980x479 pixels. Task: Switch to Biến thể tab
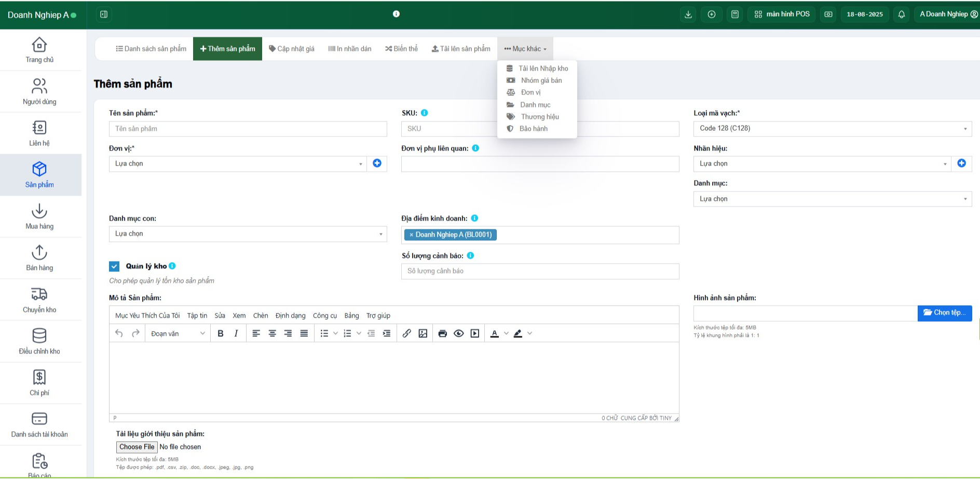(x=401, y=49)
